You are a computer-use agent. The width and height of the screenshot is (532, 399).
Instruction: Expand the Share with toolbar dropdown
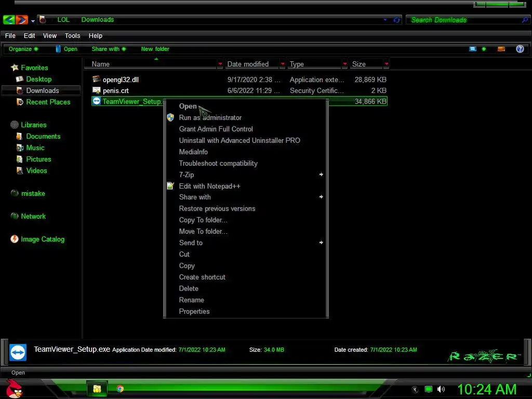tap(109, 49)
